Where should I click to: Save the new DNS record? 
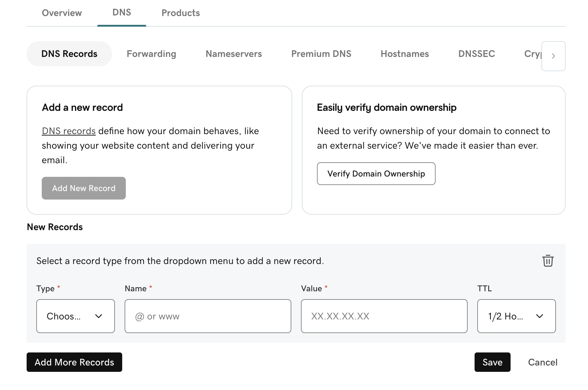tap(492, 362)
